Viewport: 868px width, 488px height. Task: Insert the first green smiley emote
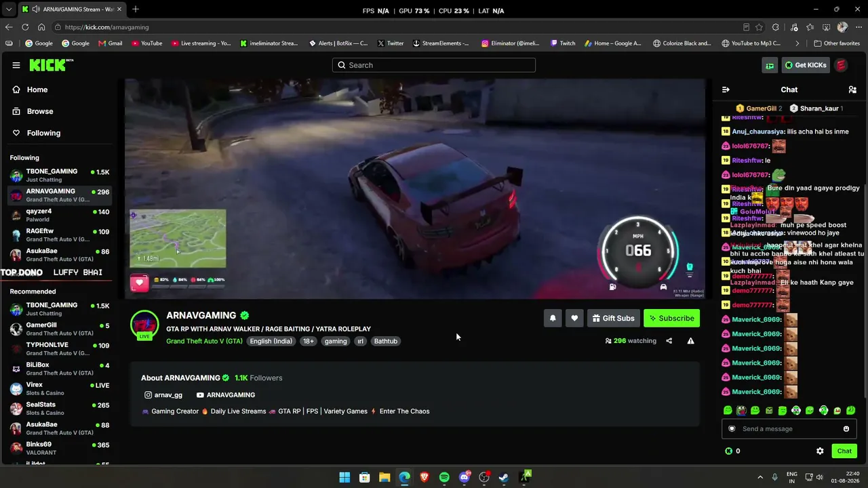point(728,411)
